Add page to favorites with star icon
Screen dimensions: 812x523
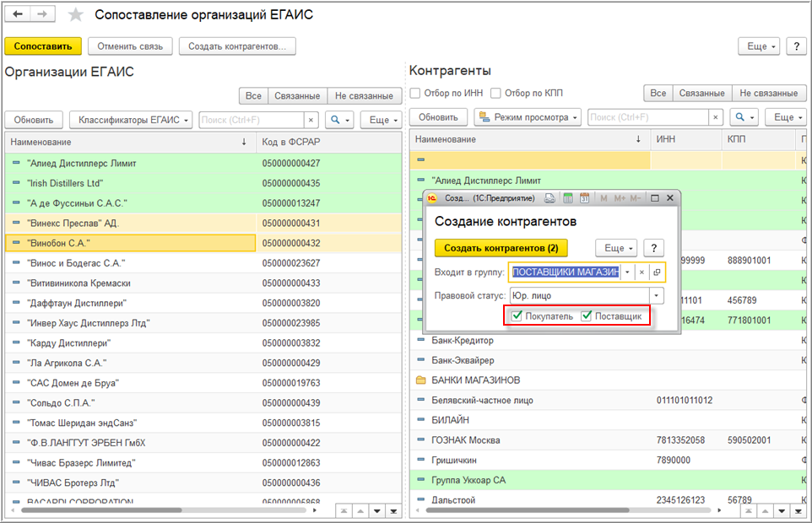(x=76, y=14)
